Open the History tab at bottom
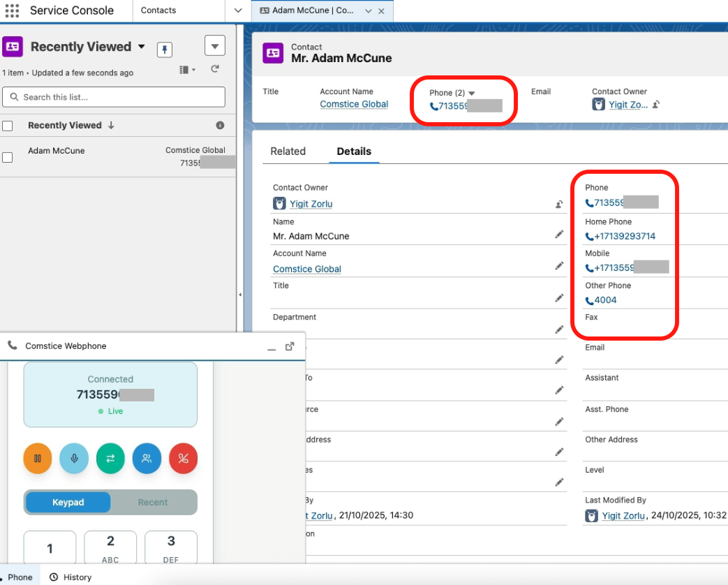Image resolution: width=728 pixels, height=585 pixels. pyautogui.click(x=75, y=577)
